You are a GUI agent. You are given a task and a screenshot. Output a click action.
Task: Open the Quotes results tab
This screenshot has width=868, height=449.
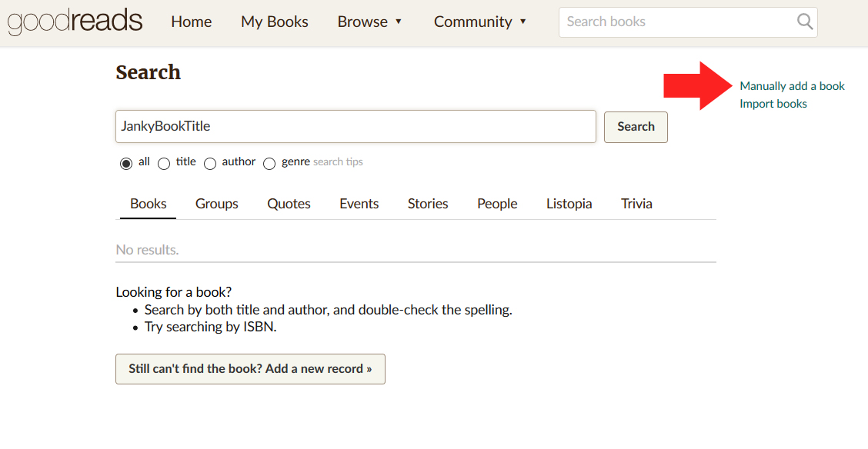pyautogui.click(x=289, y=204)
